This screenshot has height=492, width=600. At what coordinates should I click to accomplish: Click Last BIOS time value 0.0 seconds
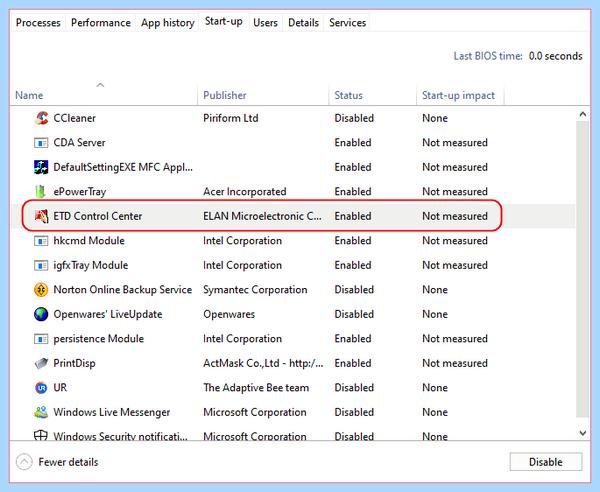pyautogui.click(x=555, y=56)
